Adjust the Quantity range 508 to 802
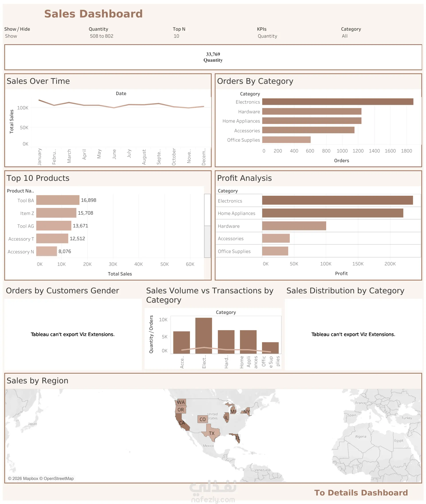The image size is (426, 504). (101, 36)
